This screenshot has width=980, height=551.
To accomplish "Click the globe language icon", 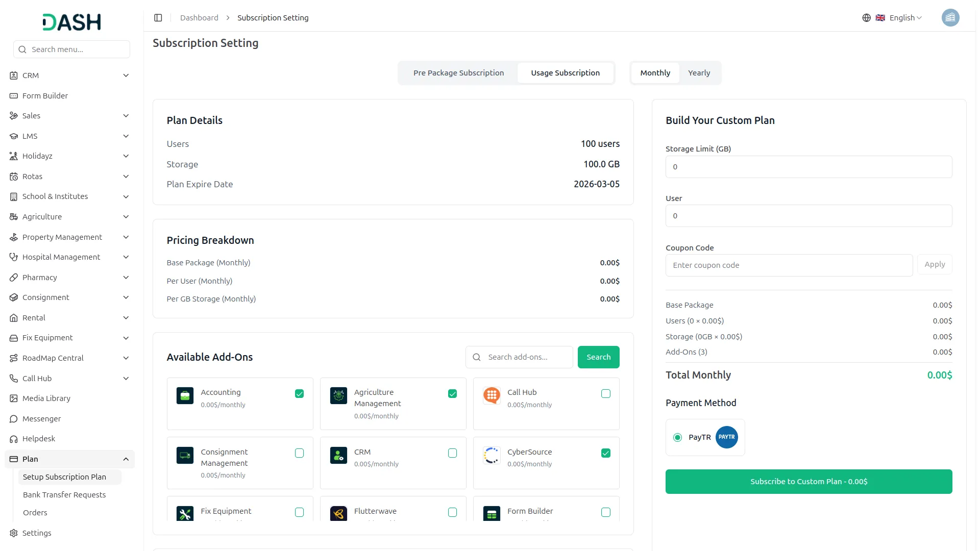I will 866,18.
